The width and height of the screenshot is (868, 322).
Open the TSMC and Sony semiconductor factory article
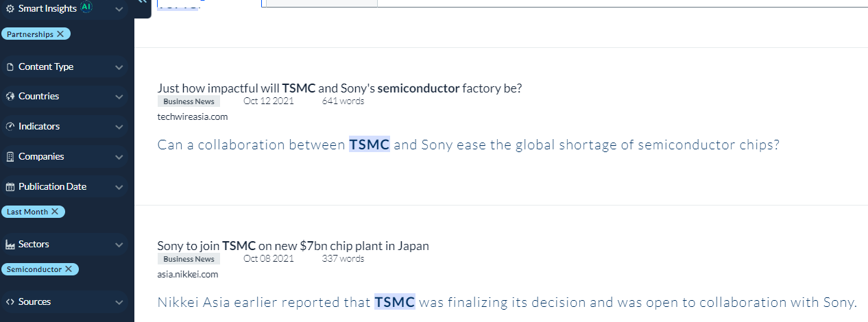pos(339,88)
